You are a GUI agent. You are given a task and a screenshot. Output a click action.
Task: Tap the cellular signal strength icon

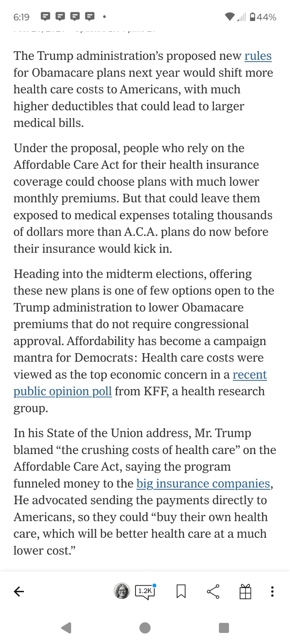241,17
